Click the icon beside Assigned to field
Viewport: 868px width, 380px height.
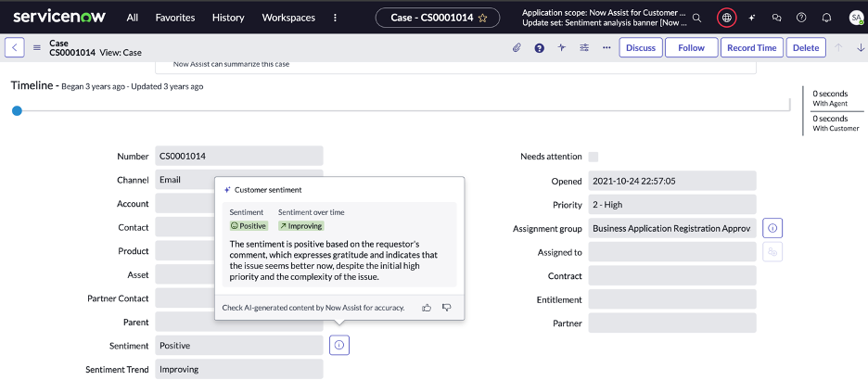(772, 252)
